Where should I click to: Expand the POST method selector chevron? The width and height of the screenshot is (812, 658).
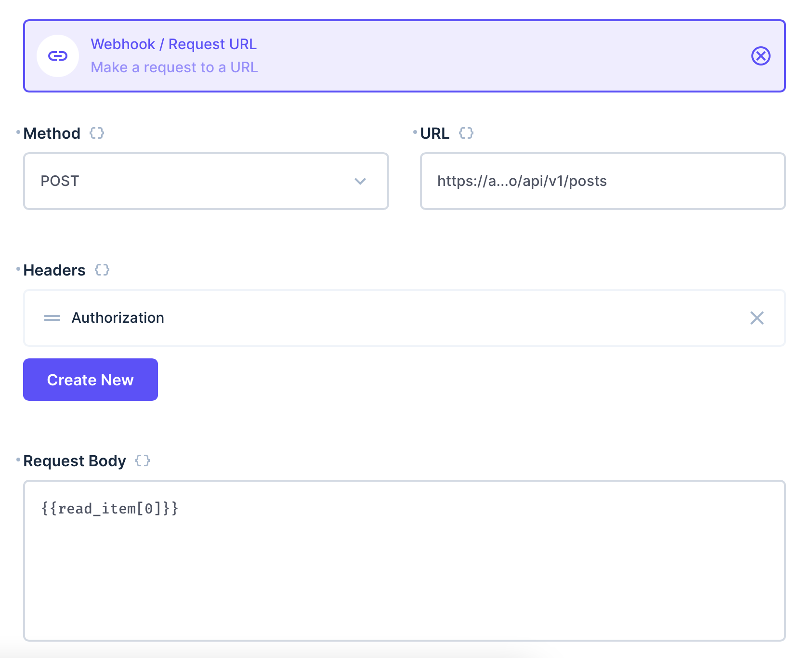click(x=359, y=181)
